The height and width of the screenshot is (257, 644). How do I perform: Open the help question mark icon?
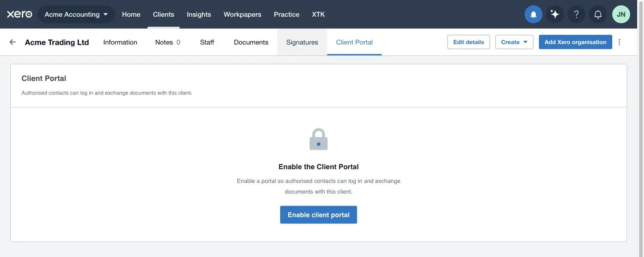click(576, 15)
